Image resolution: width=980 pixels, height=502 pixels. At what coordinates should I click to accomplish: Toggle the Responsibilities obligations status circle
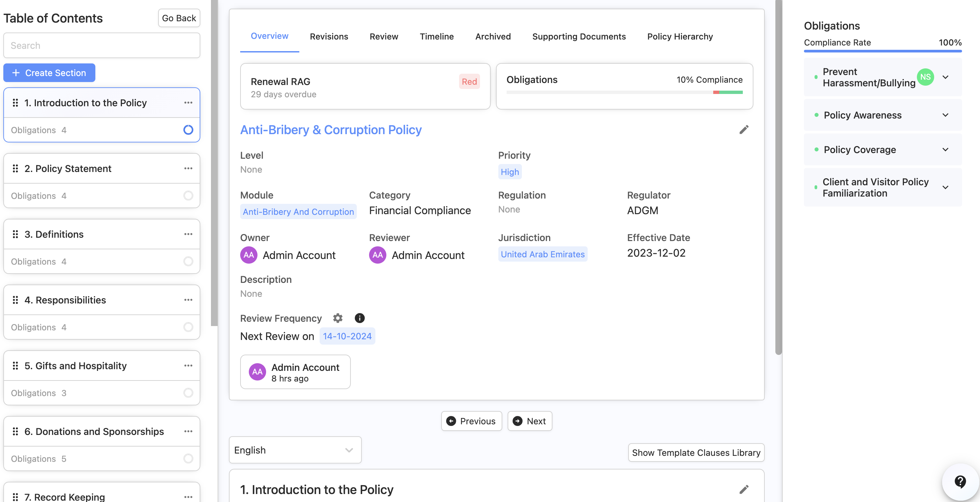188,327
